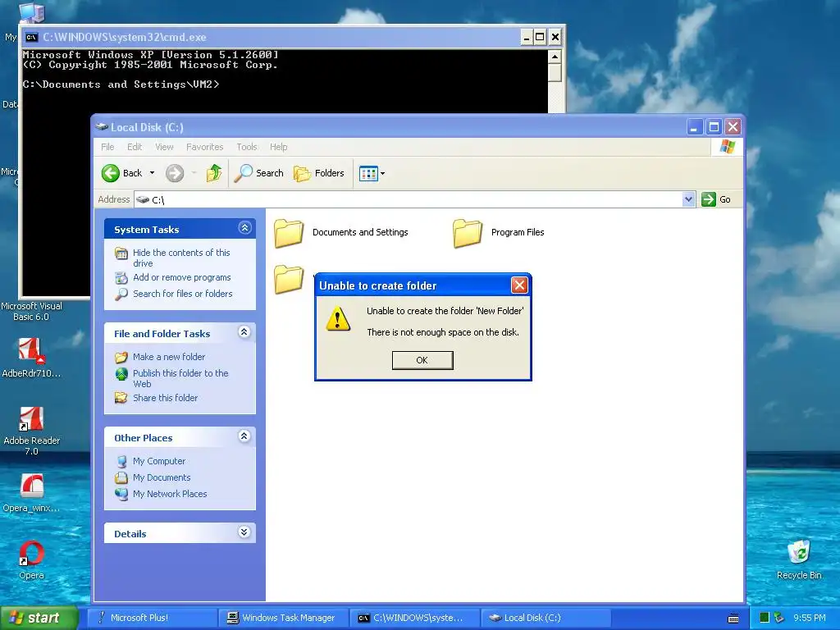Viewport: 840px width, 630px height.
Task: Open the Favorites menu
Action: [x=204, y=147]
